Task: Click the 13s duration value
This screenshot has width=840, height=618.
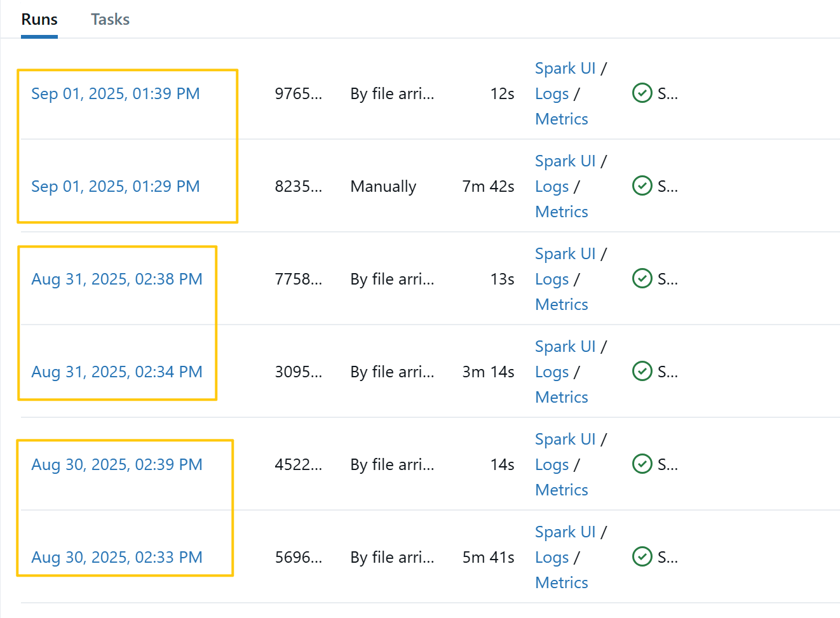Action: (x=502, y=279)
